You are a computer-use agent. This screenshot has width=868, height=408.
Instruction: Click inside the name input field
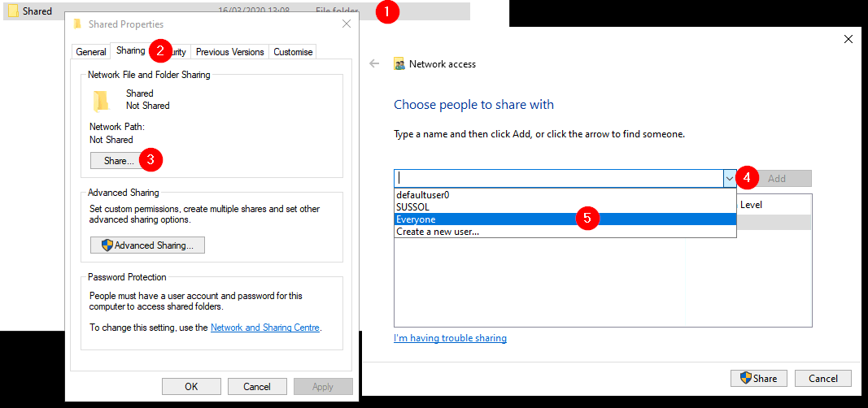pyautogui.click(x=557, y=179)
